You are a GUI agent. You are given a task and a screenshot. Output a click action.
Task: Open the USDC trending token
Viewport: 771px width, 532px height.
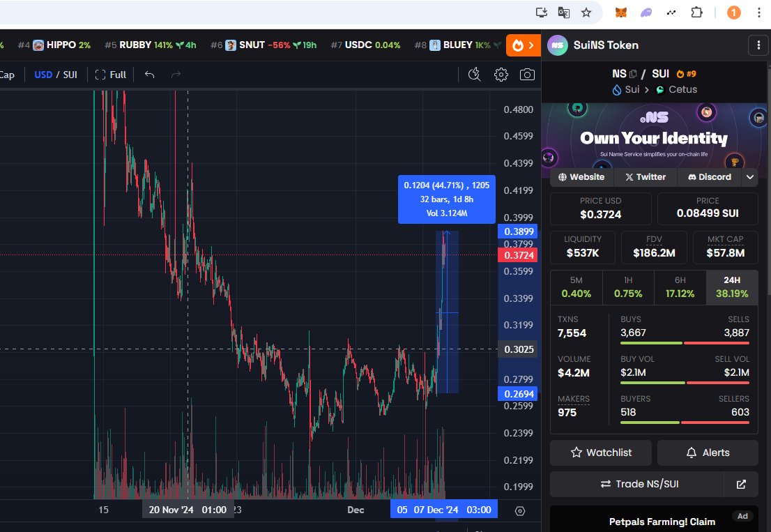click(365, 45)
